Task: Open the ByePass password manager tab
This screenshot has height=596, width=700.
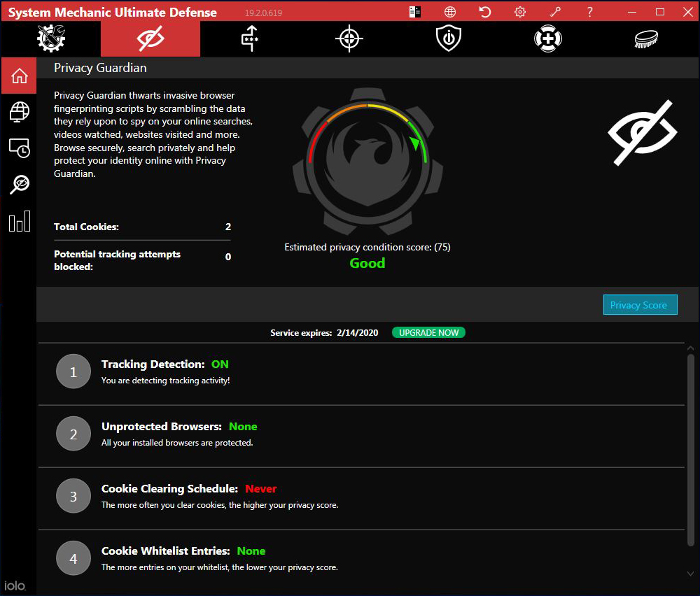Action: [250, 38]
